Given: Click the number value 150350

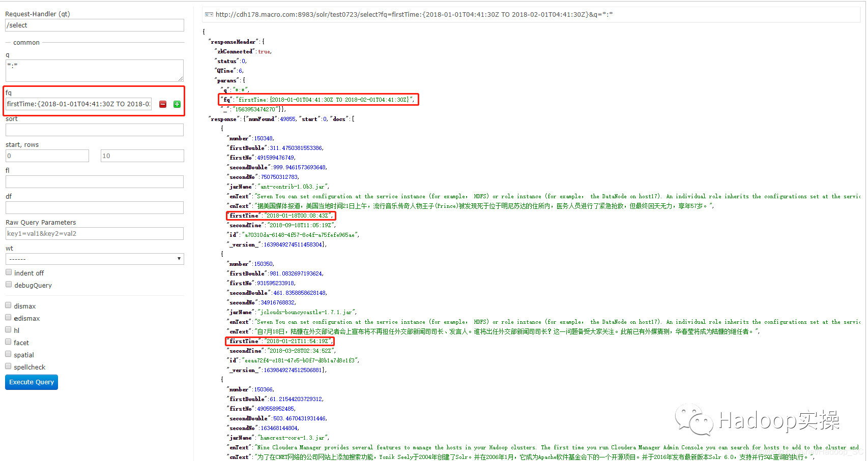Looking at the screenshot, I should [264, 264].
